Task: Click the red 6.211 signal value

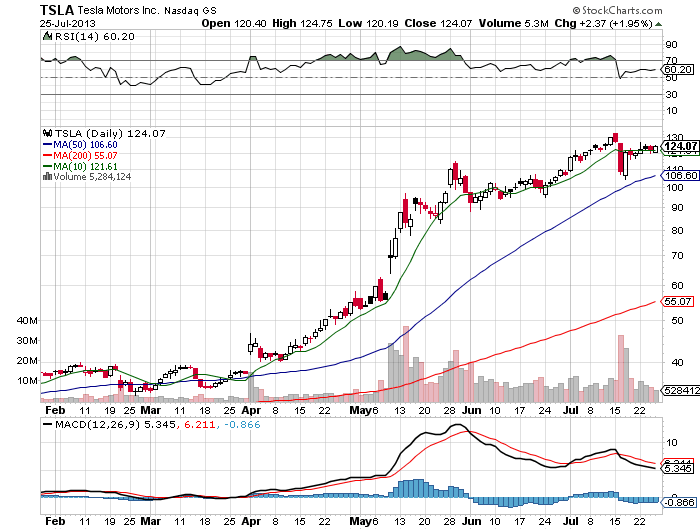Action: point(200,424)
